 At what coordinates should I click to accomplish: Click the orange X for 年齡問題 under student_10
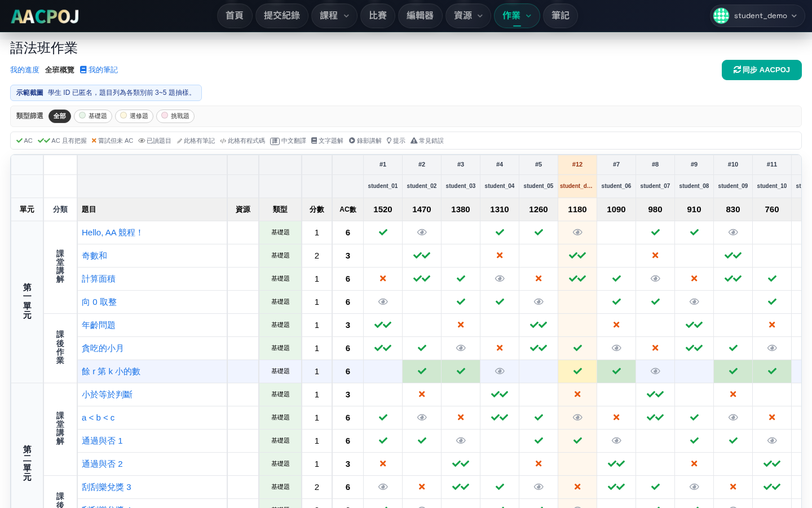tap(772, 325)
